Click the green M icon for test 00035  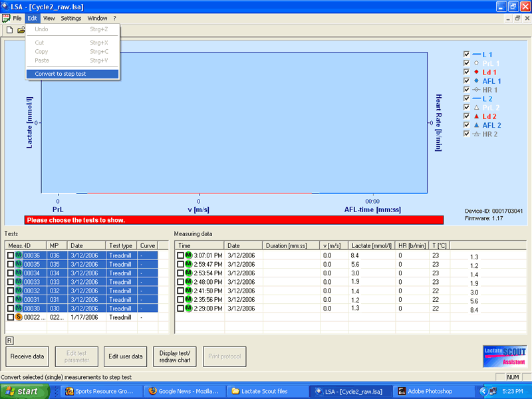click(x=19, y=264)
